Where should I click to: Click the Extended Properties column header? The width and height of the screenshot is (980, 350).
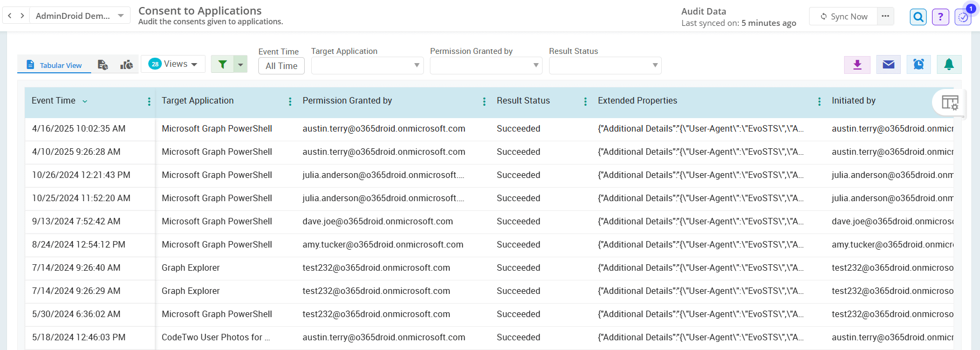[638, 100]
